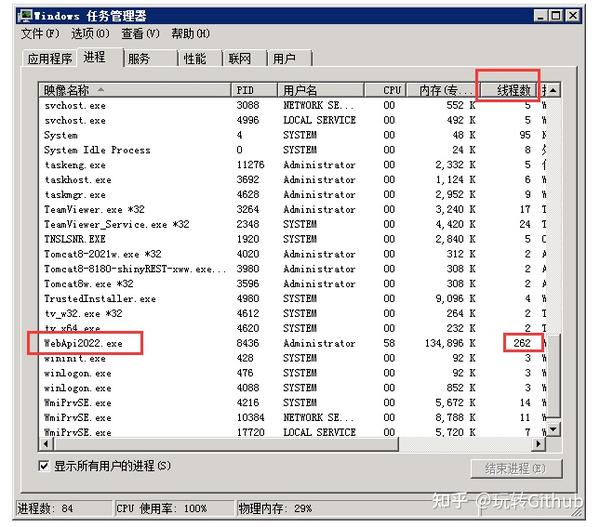Image resolution: width=600 pixels, height=527 pixels.
Task: Click the 结束进程 button
Action: pos(516,468)
